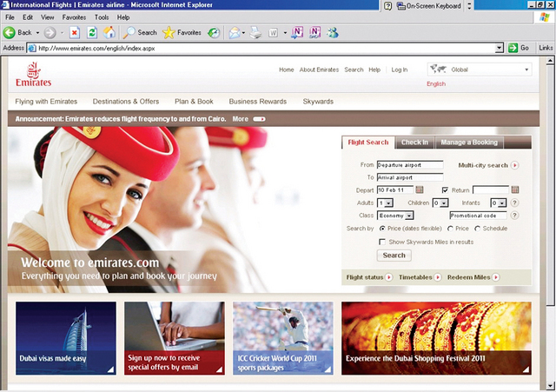Click the Stop icon in the IE toolbar
The width and height of the screenshot is (556, 392).
click(75, 33)
